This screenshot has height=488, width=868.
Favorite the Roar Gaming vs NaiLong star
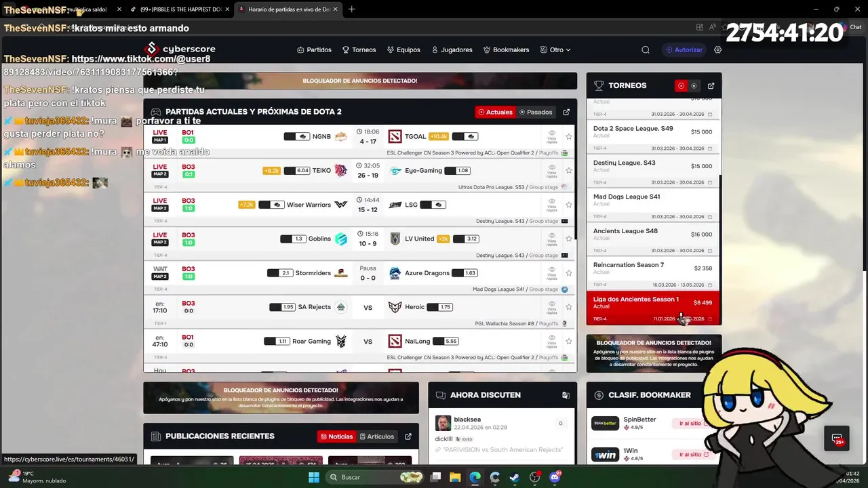click(x=568, y=342)
